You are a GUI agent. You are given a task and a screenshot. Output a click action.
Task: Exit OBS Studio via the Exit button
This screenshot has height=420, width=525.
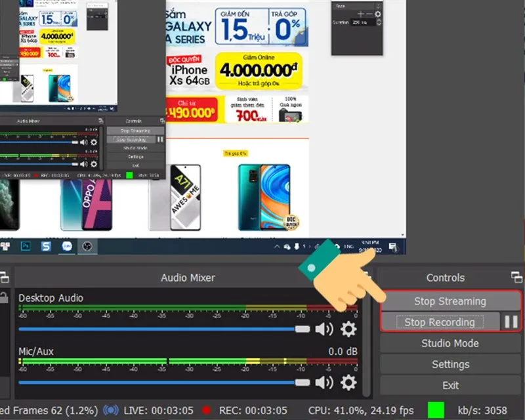tap(450, 385)
